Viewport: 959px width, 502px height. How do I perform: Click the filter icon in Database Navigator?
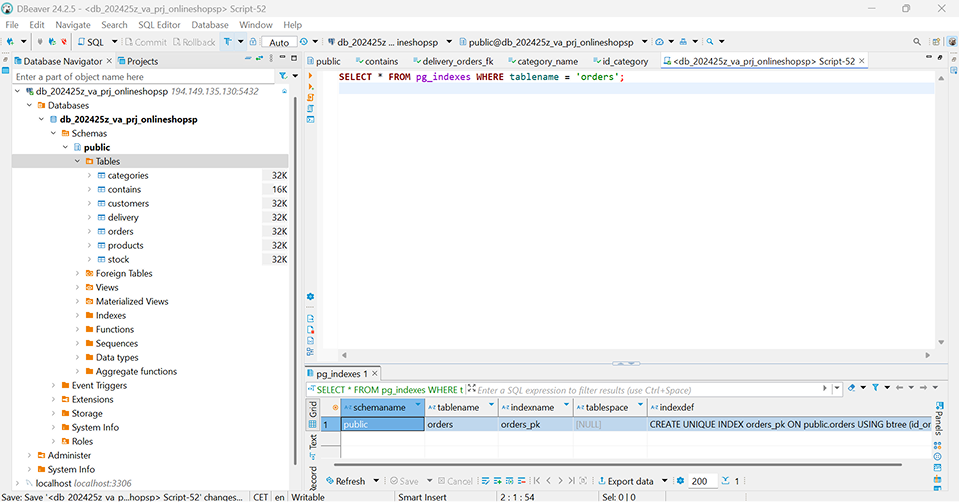(283, 76)
